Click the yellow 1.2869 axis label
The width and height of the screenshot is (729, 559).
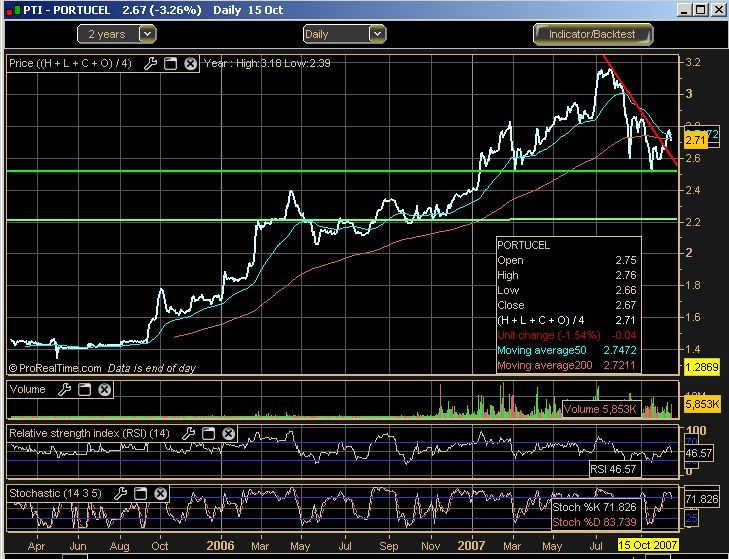coord(702,367)
